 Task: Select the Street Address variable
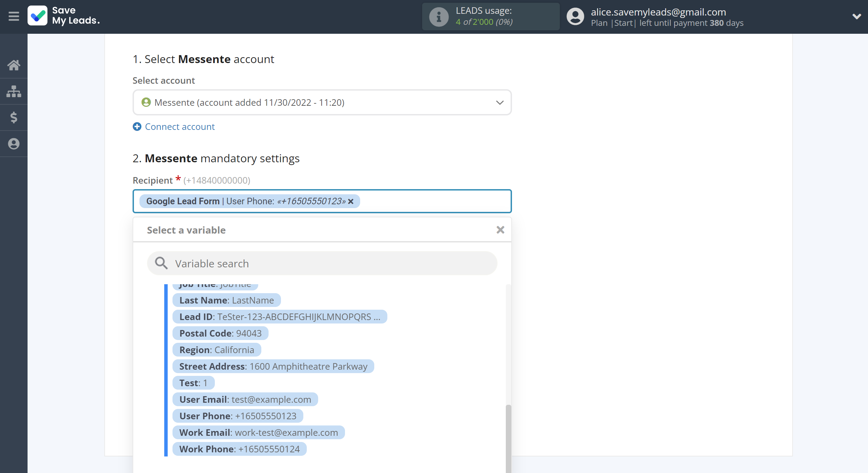[x=273, y=366]
